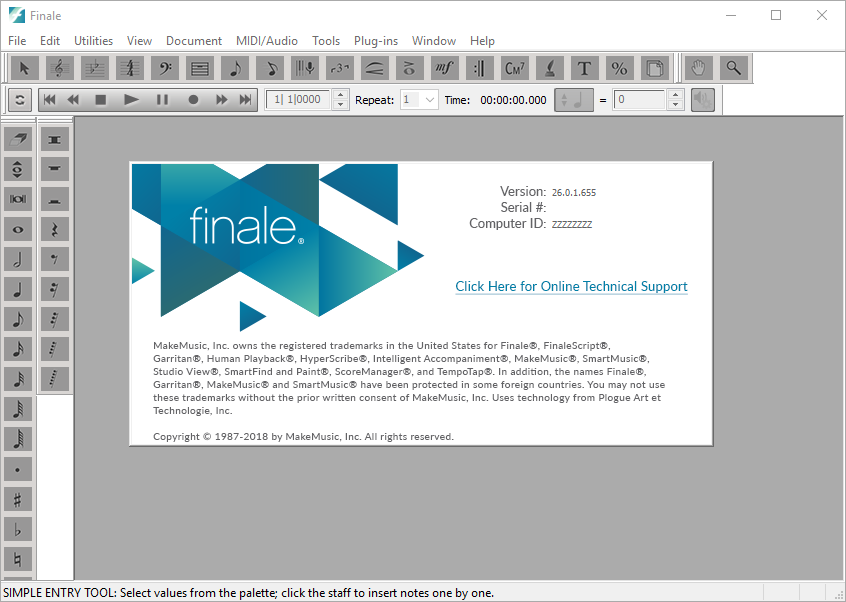Click Here for Online Technical Support link
The image size is (846, 602).
[571, 286]
